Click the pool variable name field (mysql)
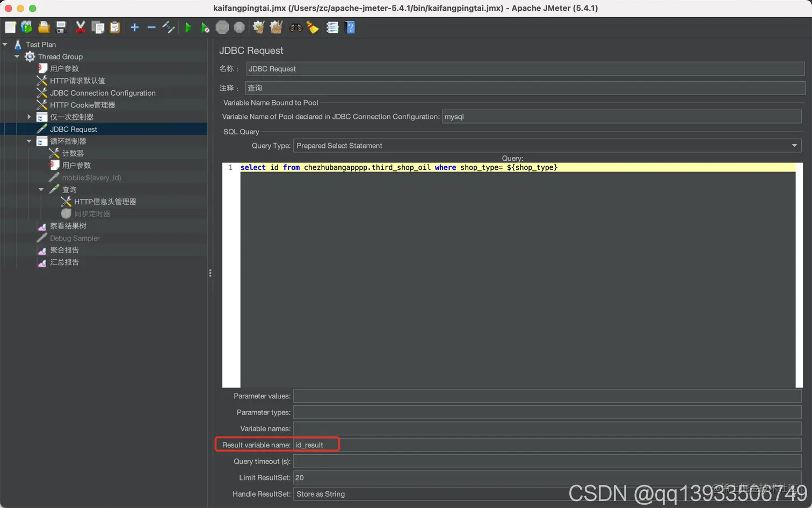The width and height of the screenshot is (812, 508). tap(622, 117)
